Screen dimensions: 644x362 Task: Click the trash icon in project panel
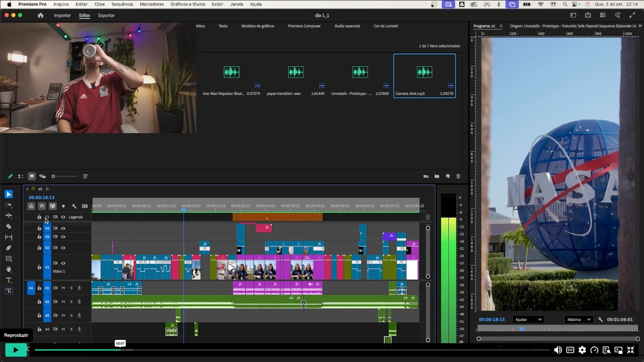[458, 176]
